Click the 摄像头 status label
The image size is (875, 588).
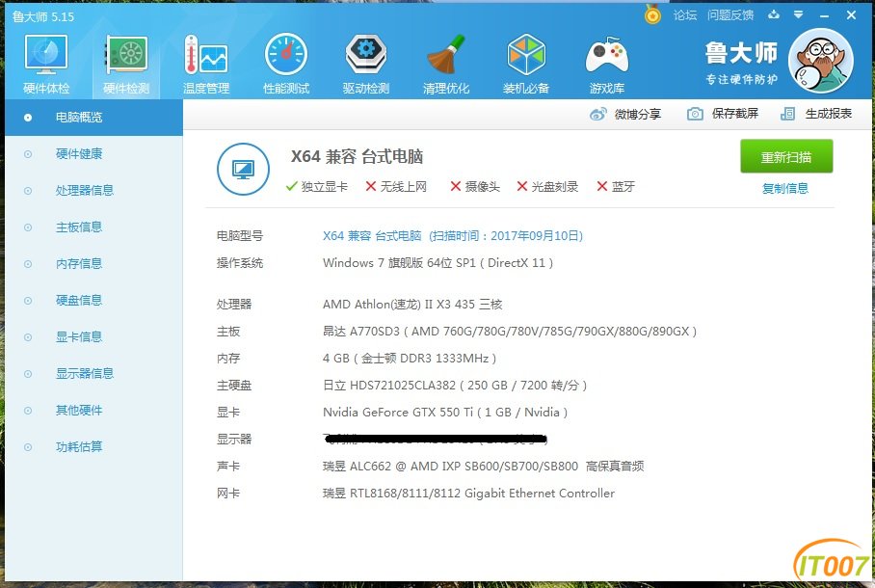[x=475, y=186]
